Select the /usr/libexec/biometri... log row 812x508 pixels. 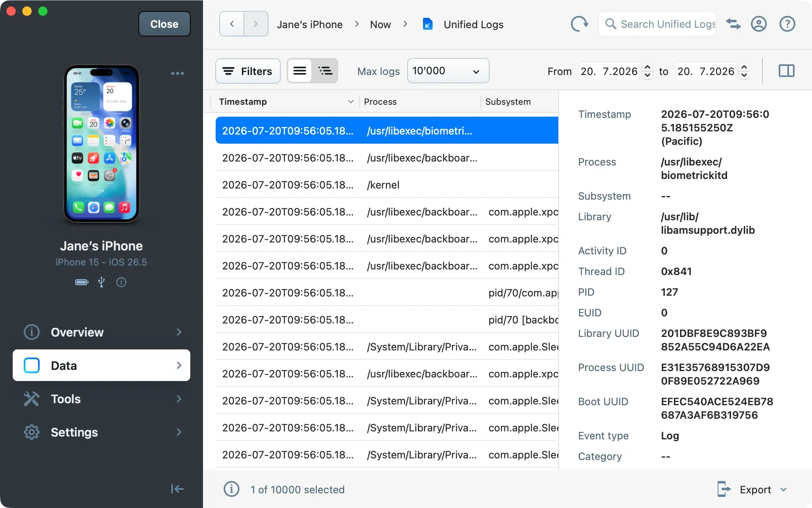pos(387,131)
